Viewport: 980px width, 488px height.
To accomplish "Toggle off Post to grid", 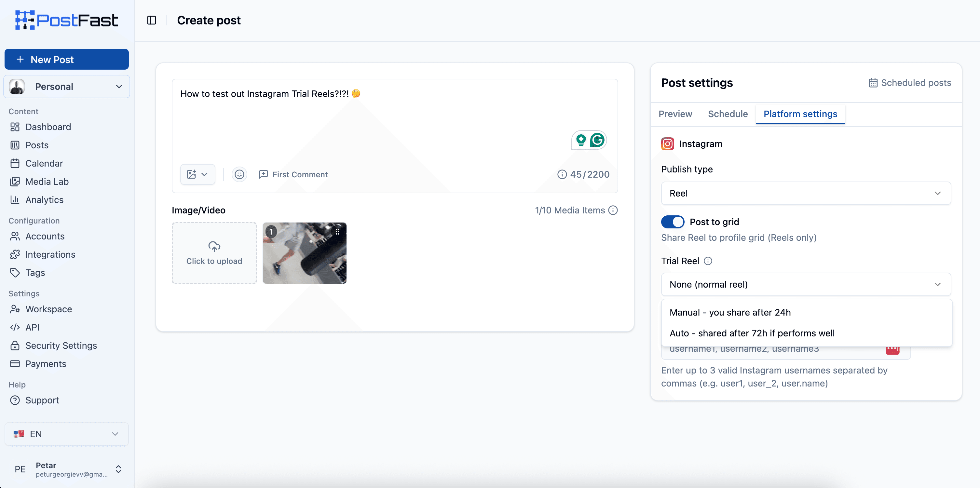I will click(x=673, y=222).
